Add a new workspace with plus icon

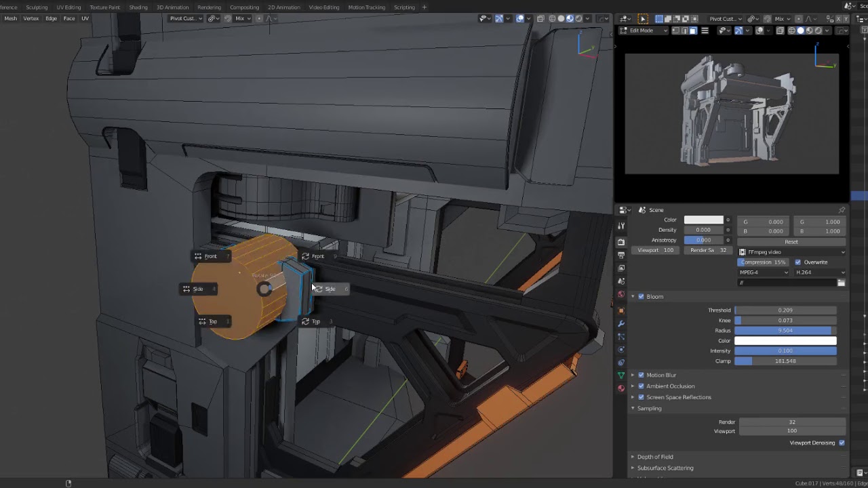coord(425,7)
